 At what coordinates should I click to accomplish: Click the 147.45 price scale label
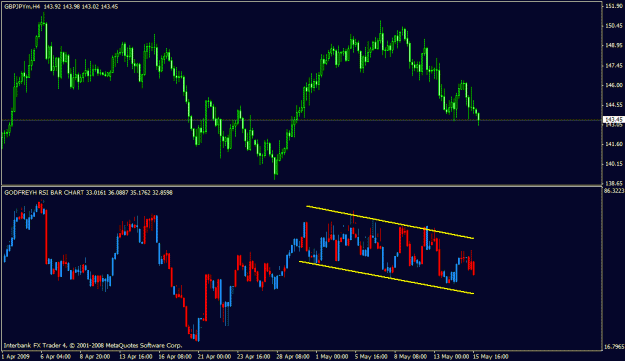pos(614,65)
